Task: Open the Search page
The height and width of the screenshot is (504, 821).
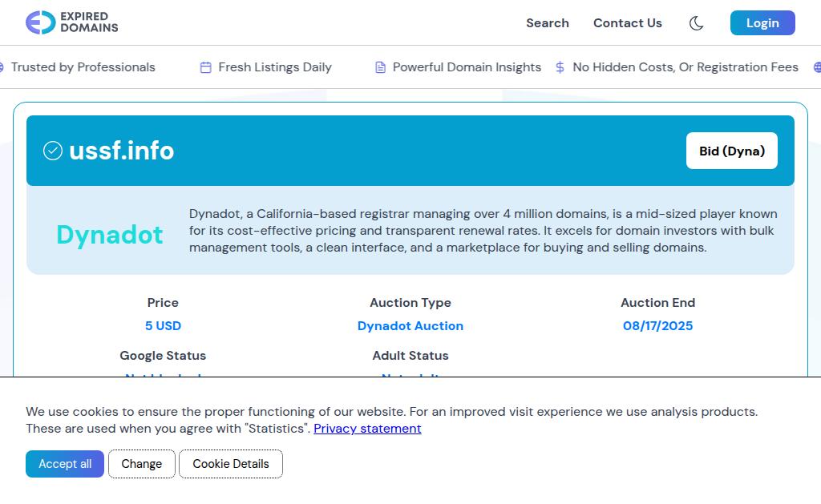Action: (x=547, y=23)
